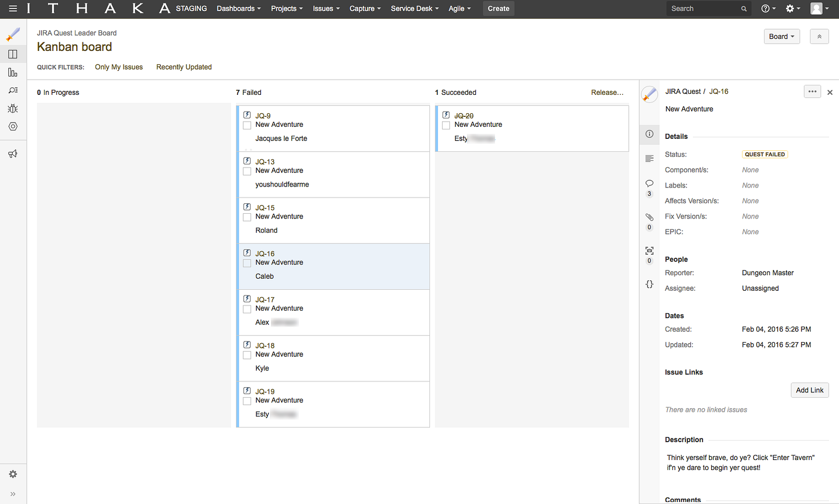Open the help question mark menu
The width and height of the screenshot is (839, 504).
768,8
